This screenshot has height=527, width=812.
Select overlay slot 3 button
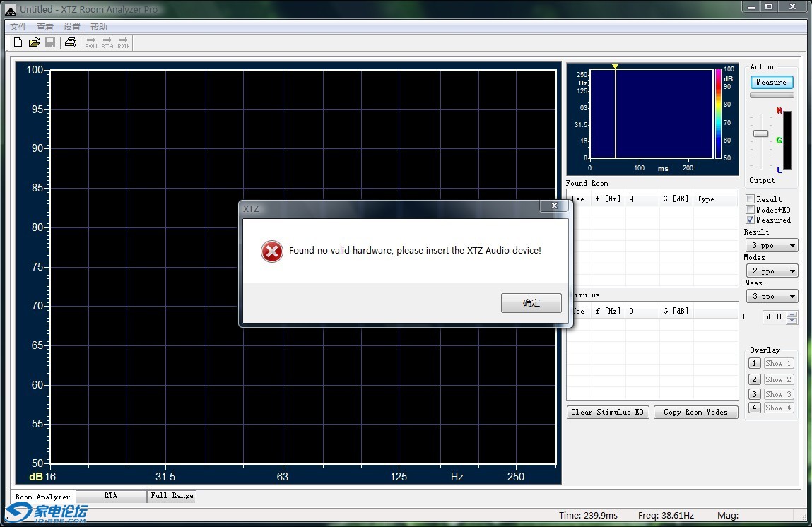[x=755, y=394]
